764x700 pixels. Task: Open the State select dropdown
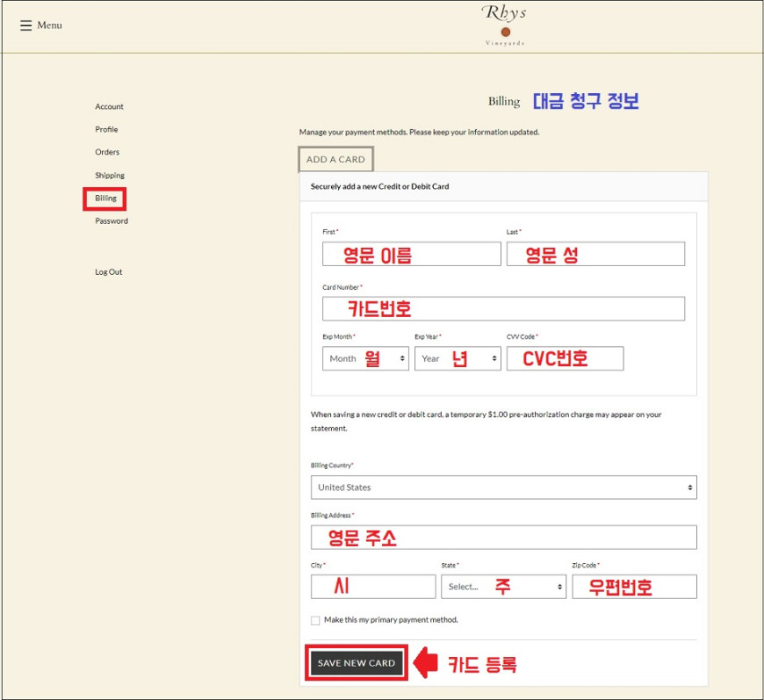[x=504, y=587]
